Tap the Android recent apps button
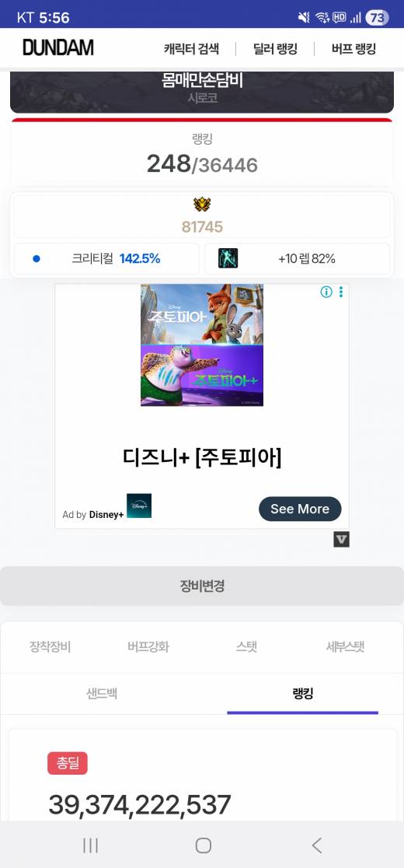The height and width of the screenshot is (868, 404). (90, 845)
